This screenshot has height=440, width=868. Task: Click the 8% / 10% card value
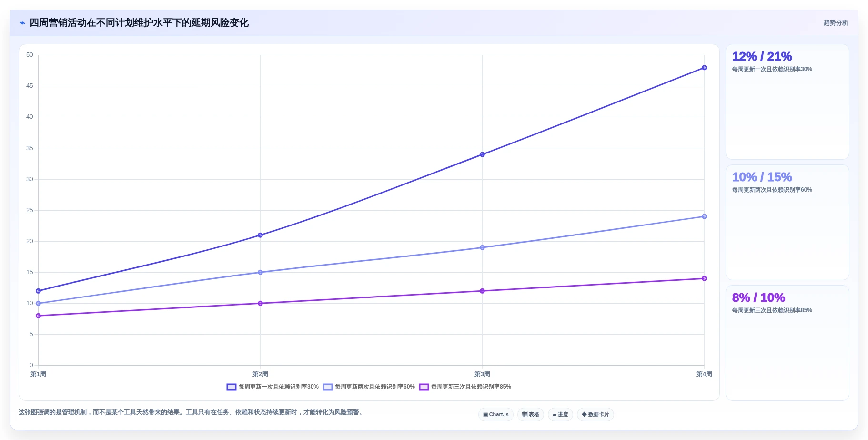(758, 297)
